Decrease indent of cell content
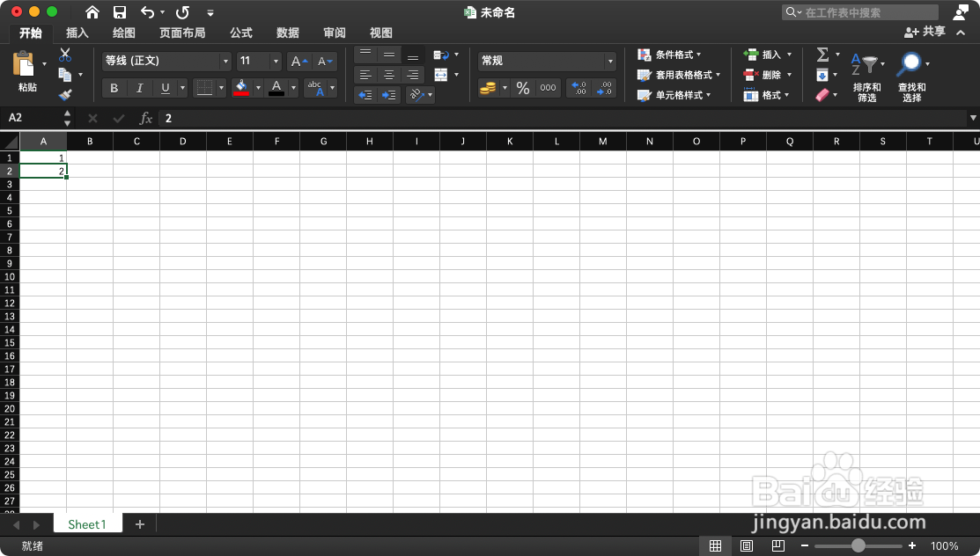This screenshot has width=980, height=556. click(x=365, y=95)
